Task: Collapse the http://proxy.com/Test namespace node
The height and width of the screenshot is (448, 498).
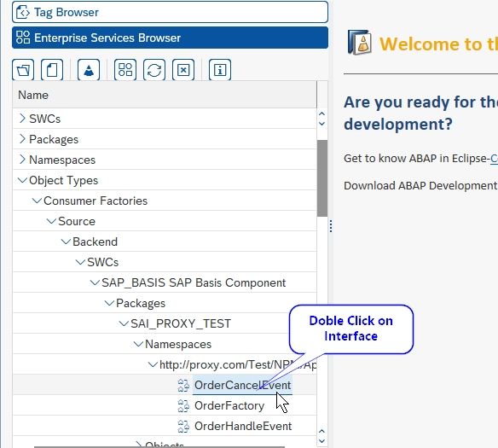Action: [153, 364]
